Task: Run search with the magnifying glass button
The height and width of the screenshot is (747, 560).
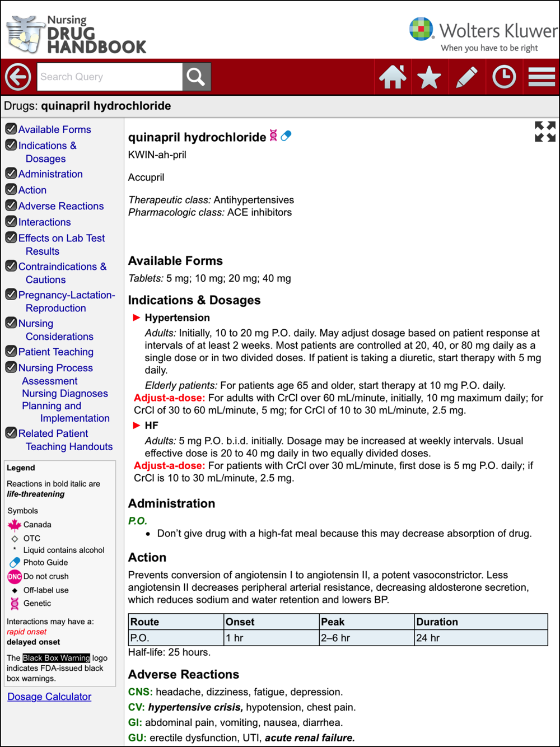Action: [196, 77]
